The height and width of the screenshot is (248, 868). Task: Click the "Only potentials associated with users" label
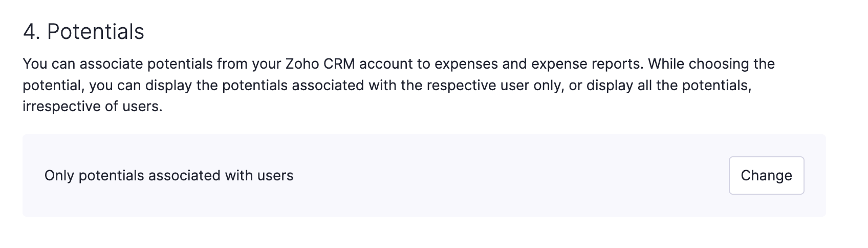[x=169, y=176]
